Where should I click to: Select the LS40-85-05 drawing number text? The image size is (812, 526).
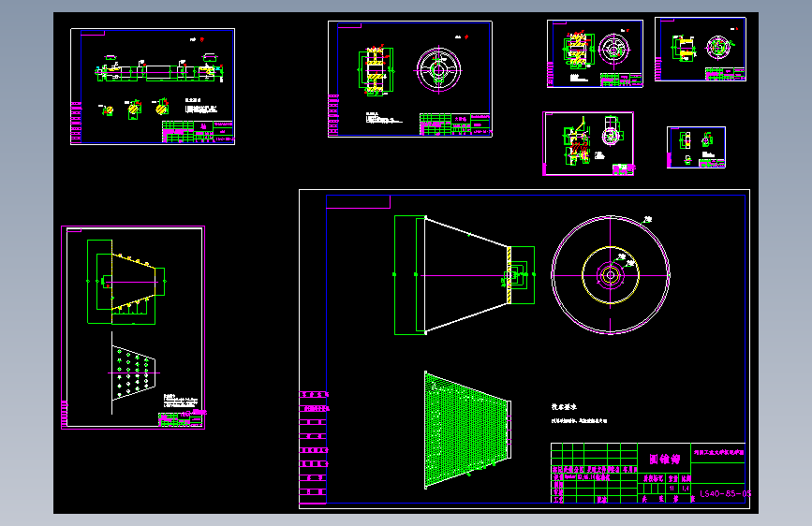tap(725, 493)
